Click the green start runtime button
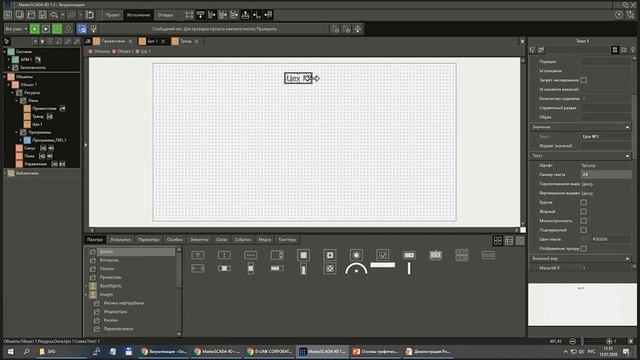 (x=34, y=29)
